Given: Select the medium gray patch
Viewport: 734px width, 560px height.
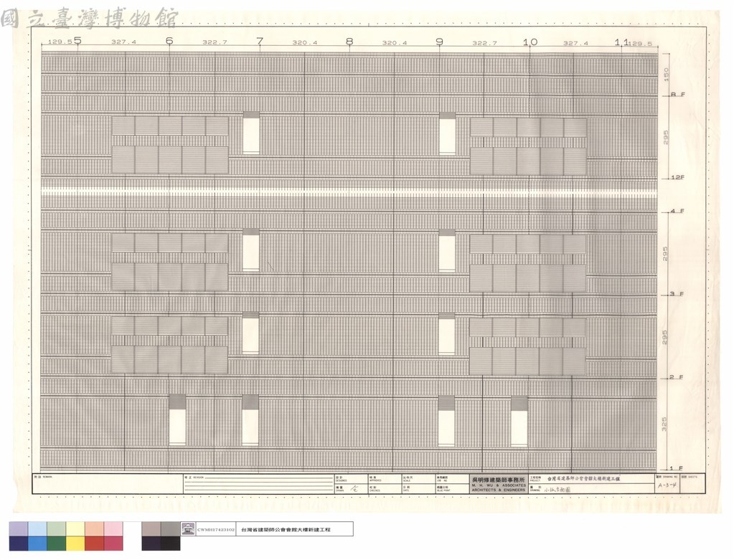Looking at the screenshot, I should (x=170, y=529).
